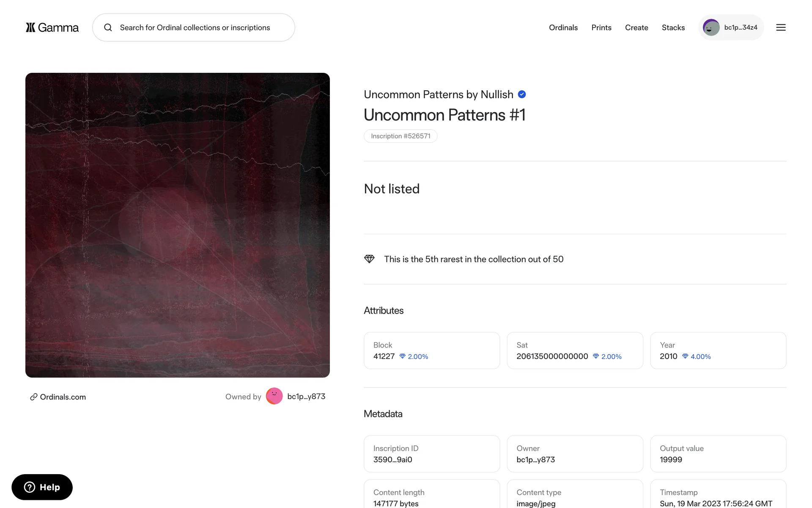
Task: Click the Uncommon Patterns #1 artwork image
Action: click(x=178, y=225)
